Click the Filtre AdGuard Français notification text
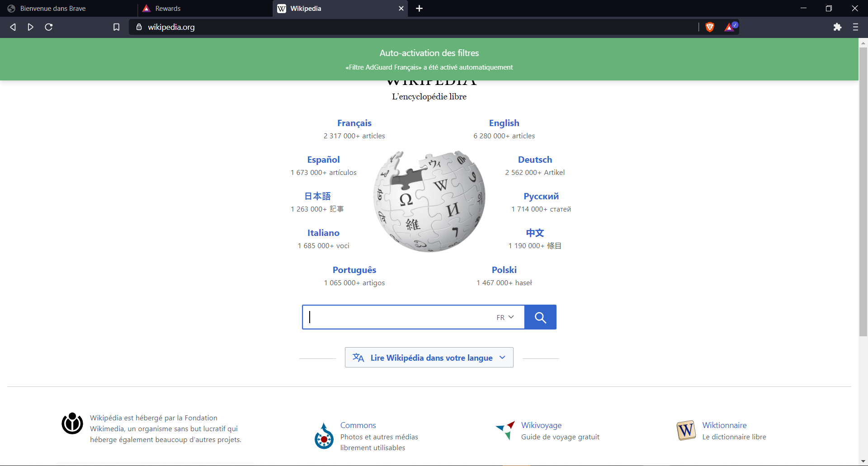The image size is (868, 466). pos(429,67)
